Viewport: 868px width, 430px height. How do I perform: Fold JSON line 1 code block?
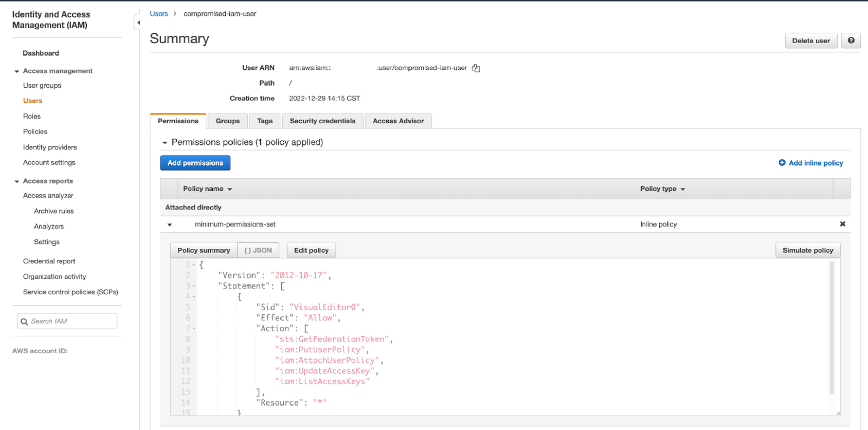pyautogui.click(x=194, y=265)
